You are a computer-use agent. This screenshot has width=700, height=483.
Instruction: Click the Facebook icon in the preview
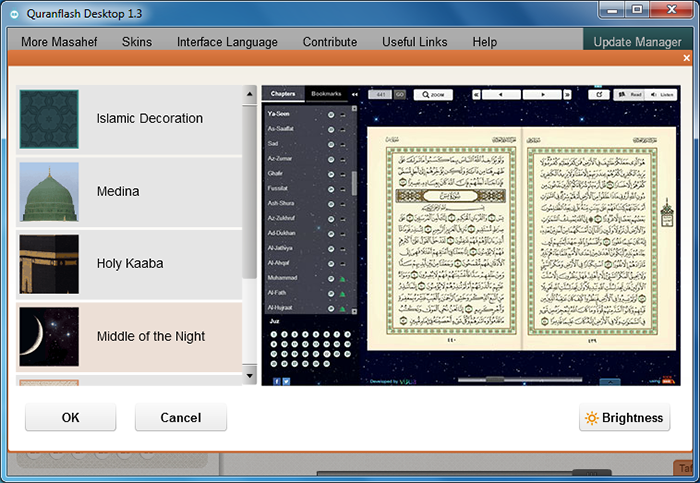(276, 381)
